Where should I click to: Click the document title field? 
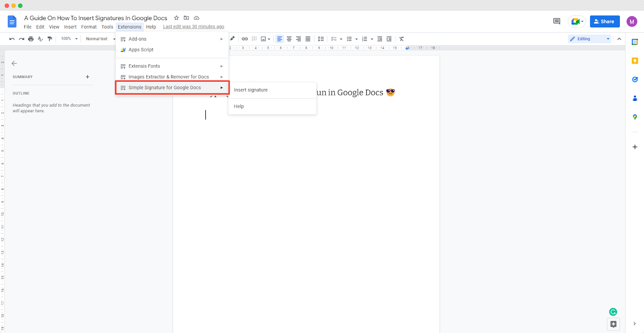pos(96,18)
